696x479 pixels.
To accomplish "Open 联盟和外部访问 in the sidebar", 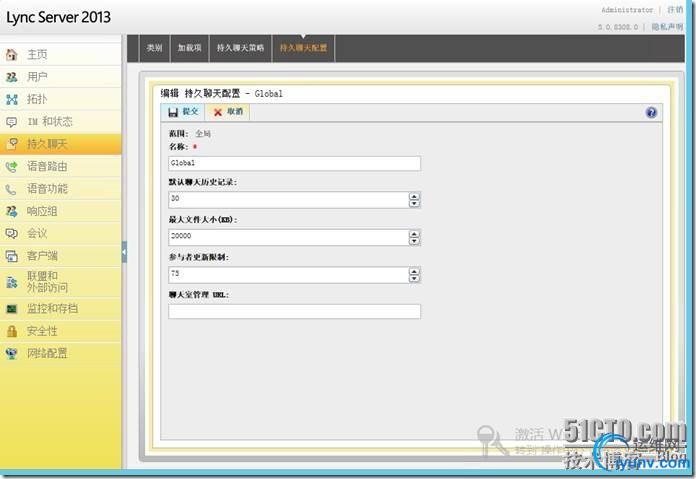I will [x=60, y=282].
